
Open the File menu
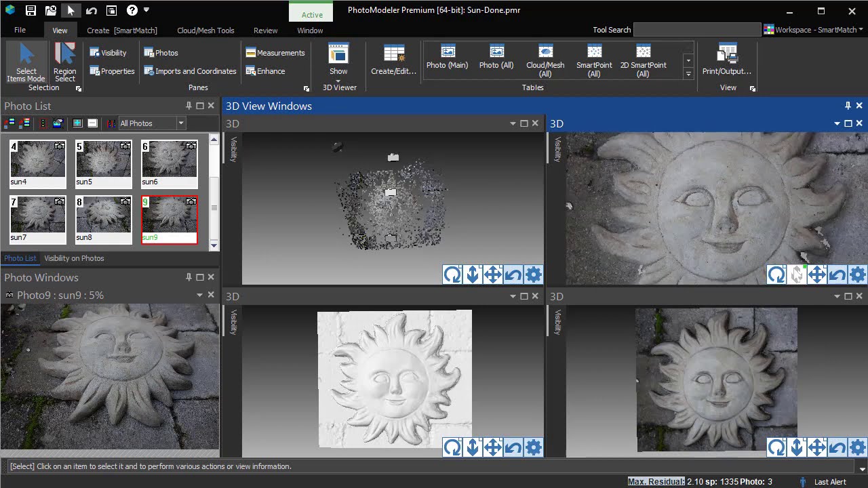[20, 30]
